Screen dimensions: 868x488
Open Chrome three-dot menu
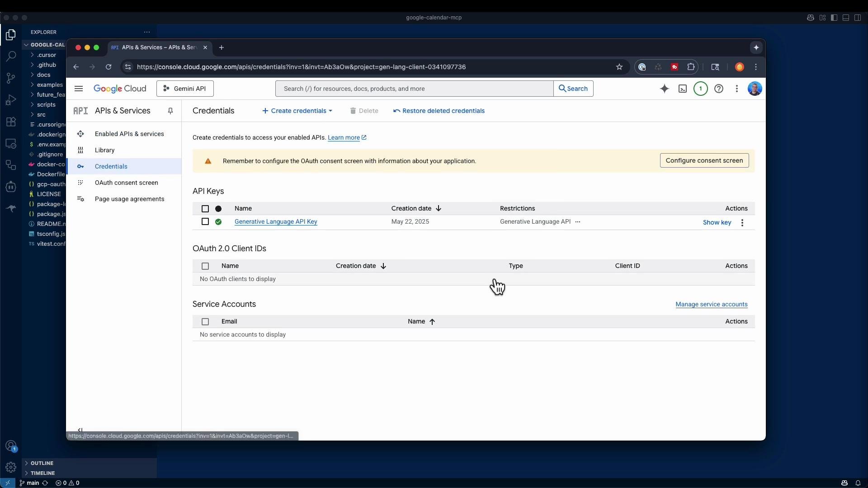(756, 67)
